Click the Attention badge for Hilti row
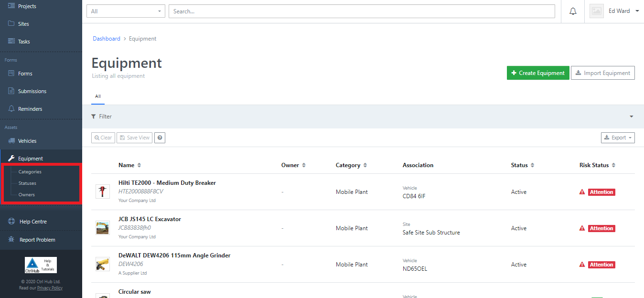This screenshot has height=298, width=644. coord(601,192)
